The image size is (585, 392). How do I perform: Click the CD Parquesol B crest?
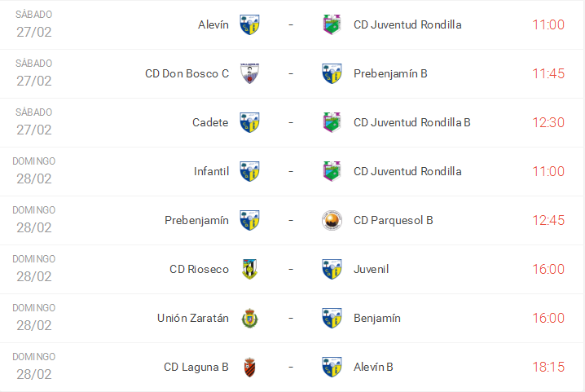coord(332,220)
